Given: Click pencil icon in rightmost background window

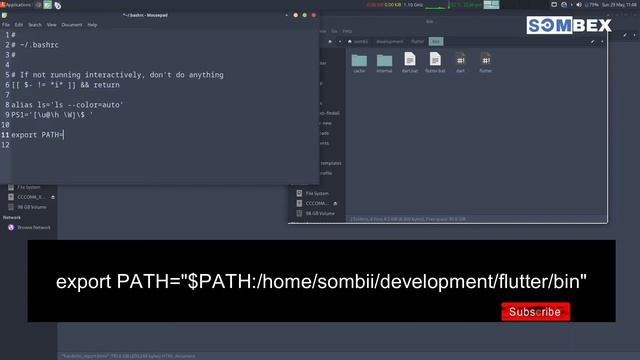Looking at the screenshot, I should click(x=625, y=36).
